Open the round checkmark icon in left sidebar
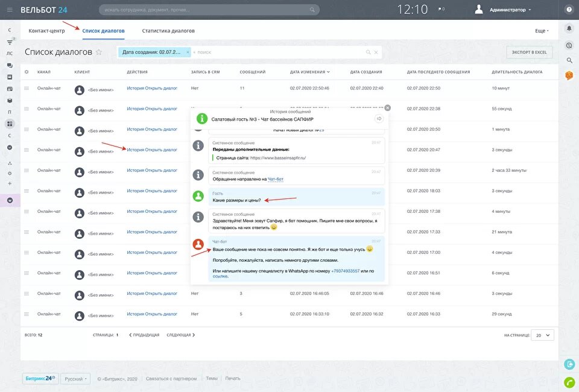This screenshot has height=392, width=579. (x=10, y=147)
